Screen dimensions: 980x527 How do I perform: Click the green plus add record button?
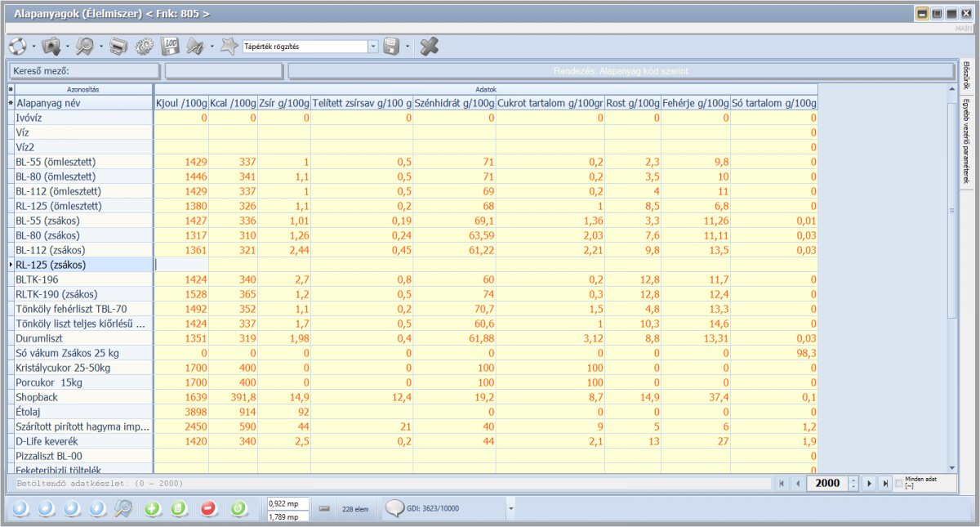[152, 508]
